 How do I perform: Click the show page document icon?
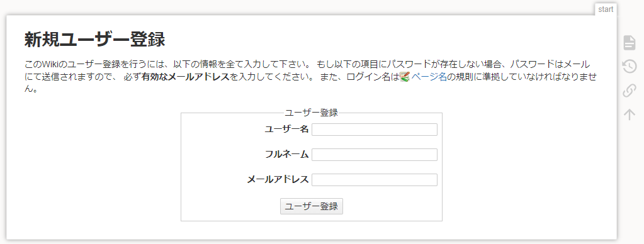click(x=630, y=43)
